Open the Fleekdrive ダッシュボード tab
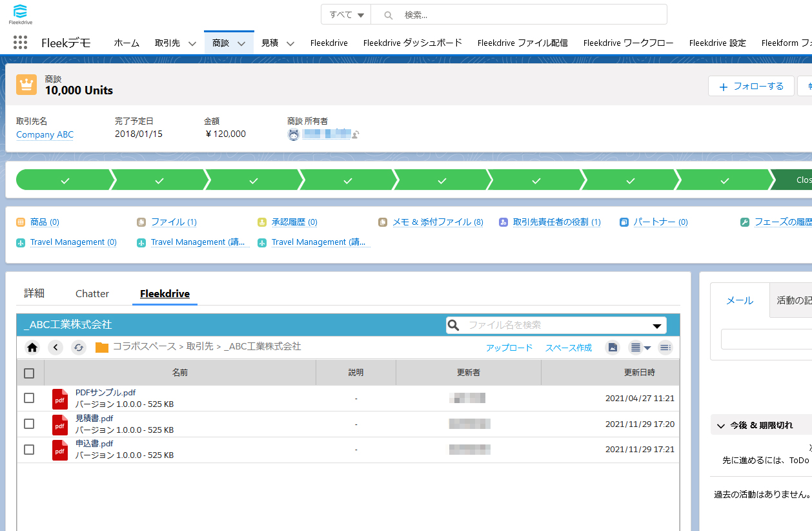This screenshot has width=812, height=531. tap(413, 43)
